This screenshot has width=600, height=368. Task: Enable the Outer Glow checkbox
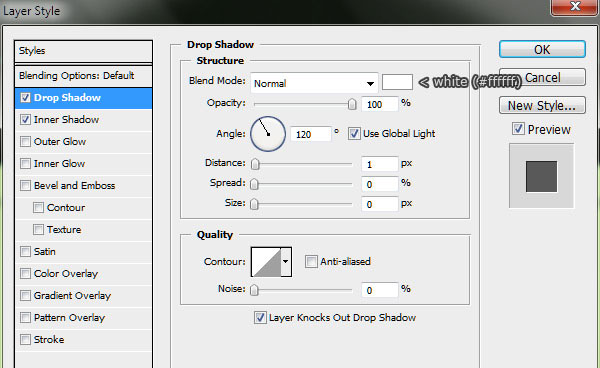click(x=25, y=142)
